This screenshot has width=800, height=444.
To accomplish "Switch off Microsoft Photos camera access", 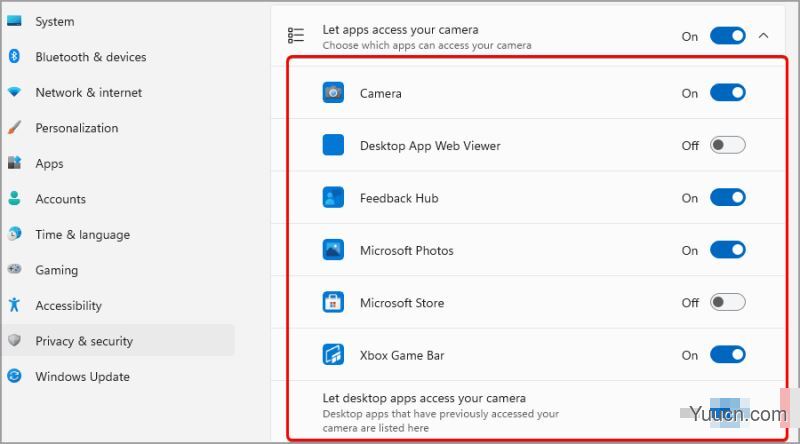I will 728,250.
